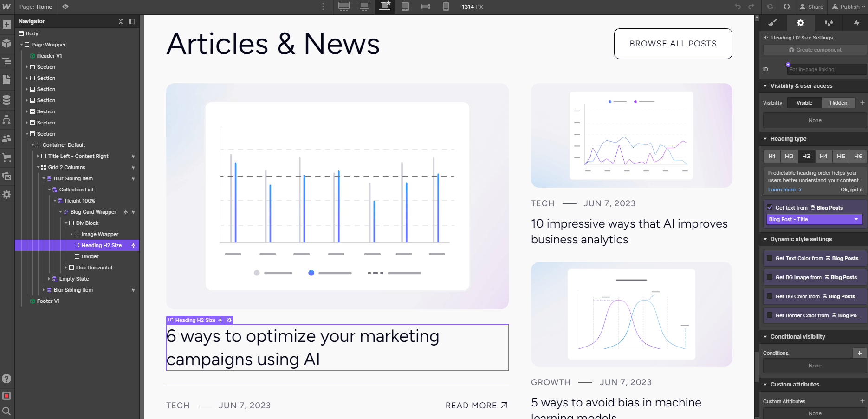Switch to the Style panel tab
The width and height of the screenshot is (868, 419).
(772, 23)
